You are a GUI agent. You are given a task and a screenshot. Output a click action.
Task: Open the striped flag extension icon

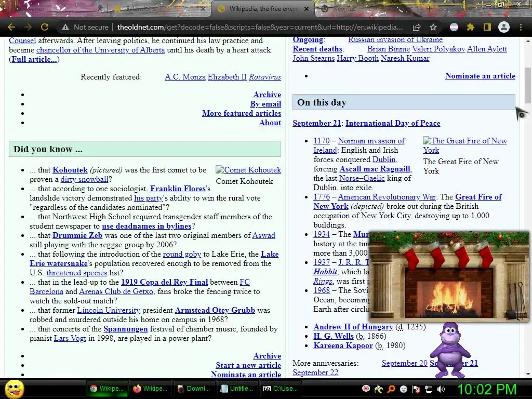tap(454, 27)
